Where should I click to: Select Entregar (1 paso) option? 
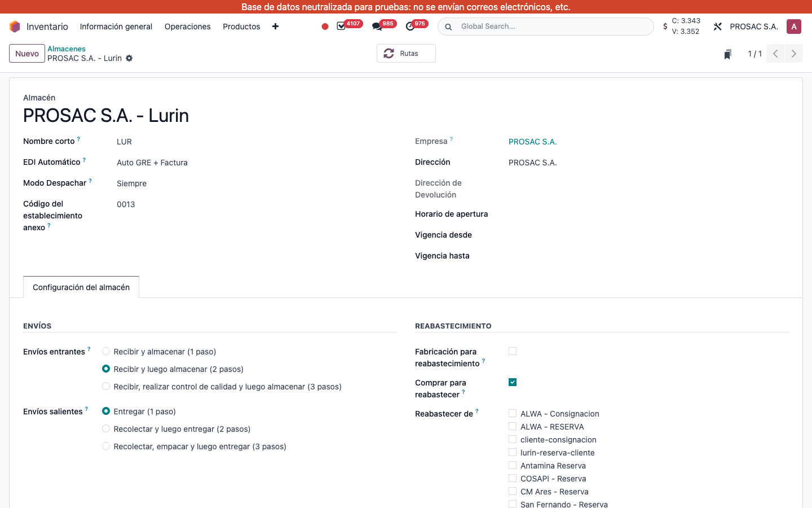106,411
